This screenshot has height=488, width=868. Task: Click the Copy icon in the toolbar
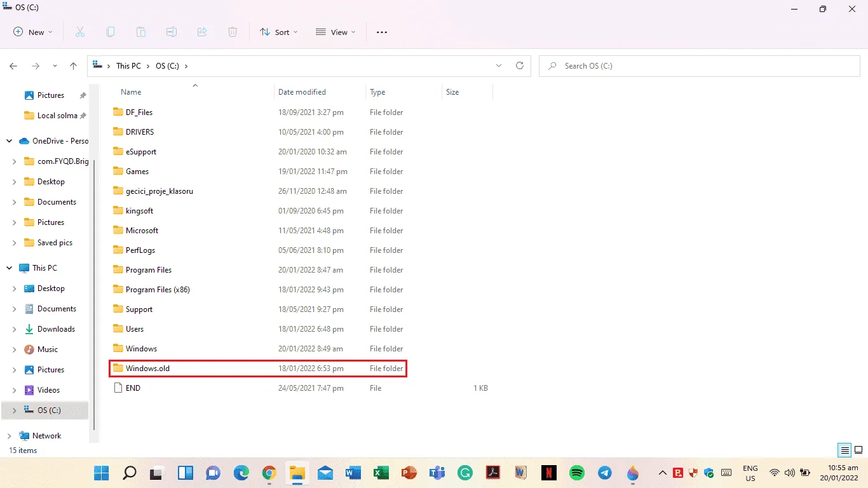click(x=111, y=32)
